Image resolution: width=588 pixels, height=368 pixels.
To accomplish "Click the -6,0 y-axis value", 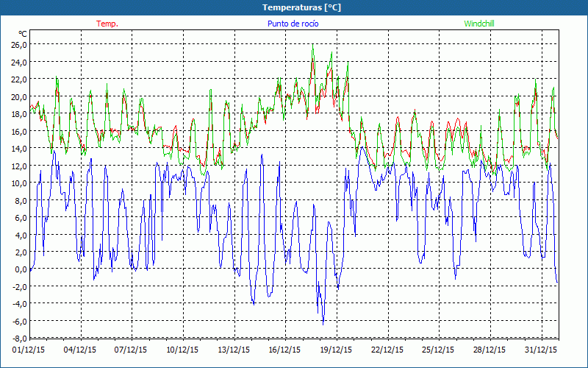I will [x=20, y=321].
